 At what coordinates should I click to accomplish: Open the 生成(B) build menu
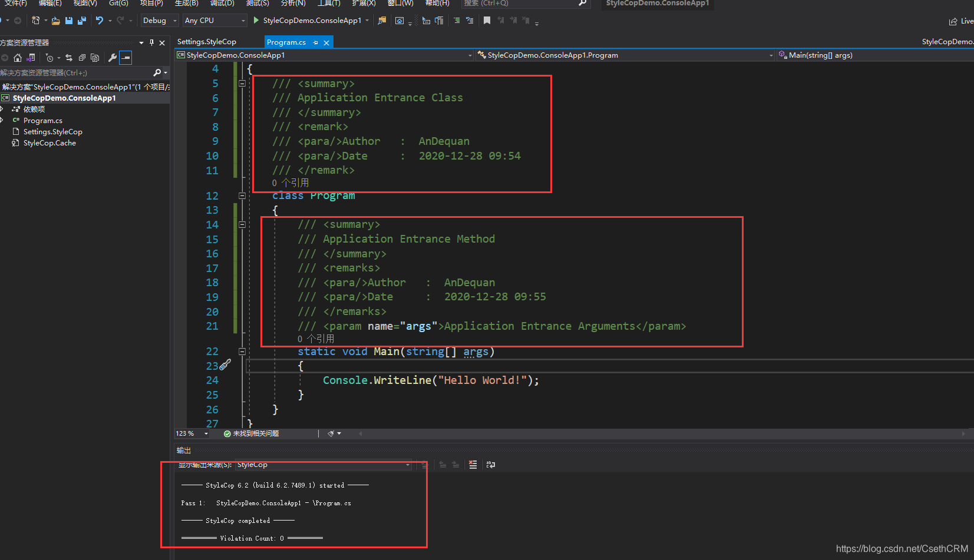[187, 4]
